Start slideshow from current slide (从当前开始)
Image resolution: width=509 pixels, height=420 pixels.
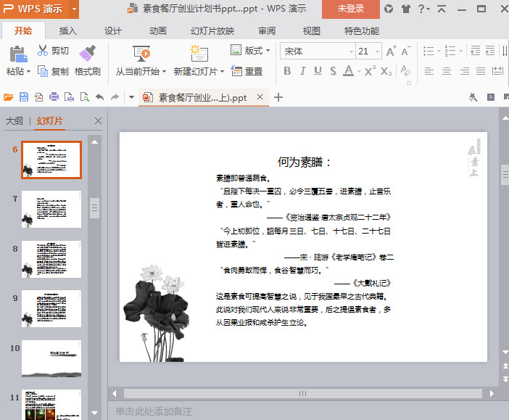[141, 54]
